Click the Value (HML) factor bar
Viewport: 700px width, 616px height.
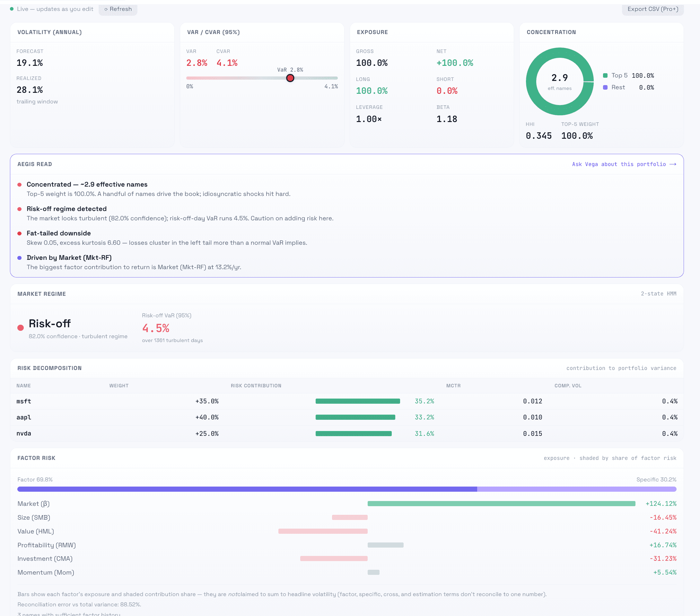323,532
